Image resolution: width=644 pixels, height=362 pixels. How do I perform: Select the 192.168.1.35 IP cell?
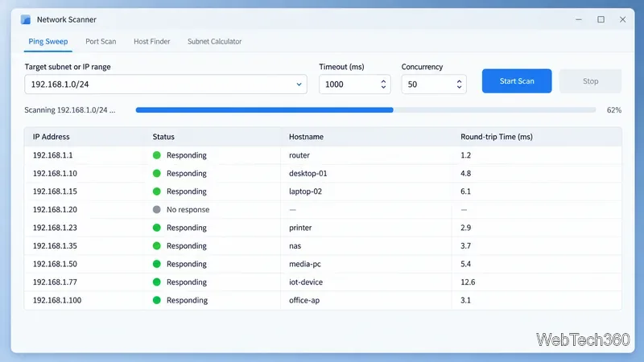[55, 246]
